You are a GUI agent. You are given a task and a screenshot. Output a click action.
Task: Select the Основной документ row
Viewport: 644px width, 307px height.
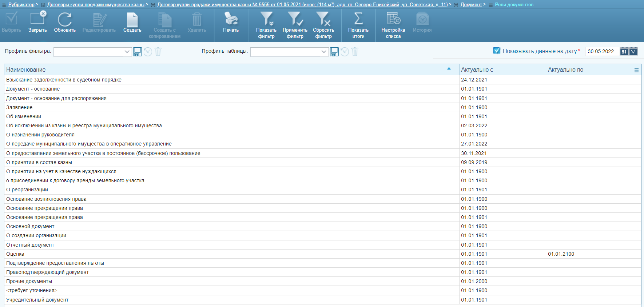click(x=322, y=226)
